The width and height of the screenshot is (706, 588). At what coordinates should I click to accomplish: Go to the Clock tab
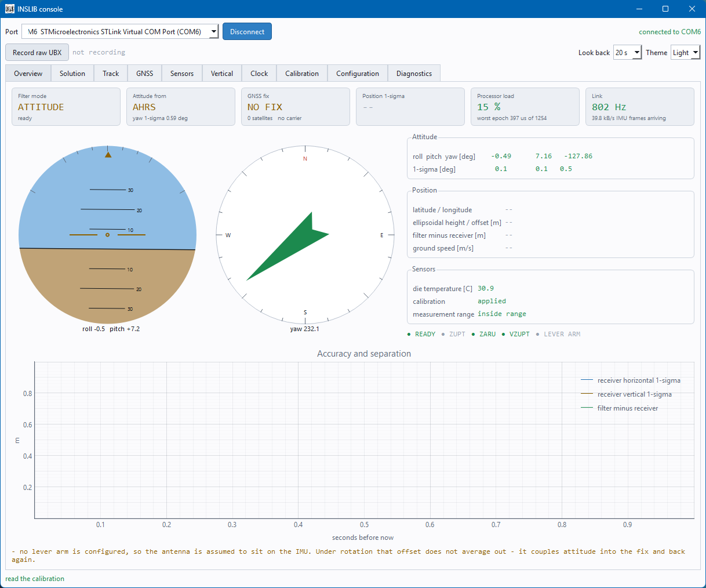(259, 74)
